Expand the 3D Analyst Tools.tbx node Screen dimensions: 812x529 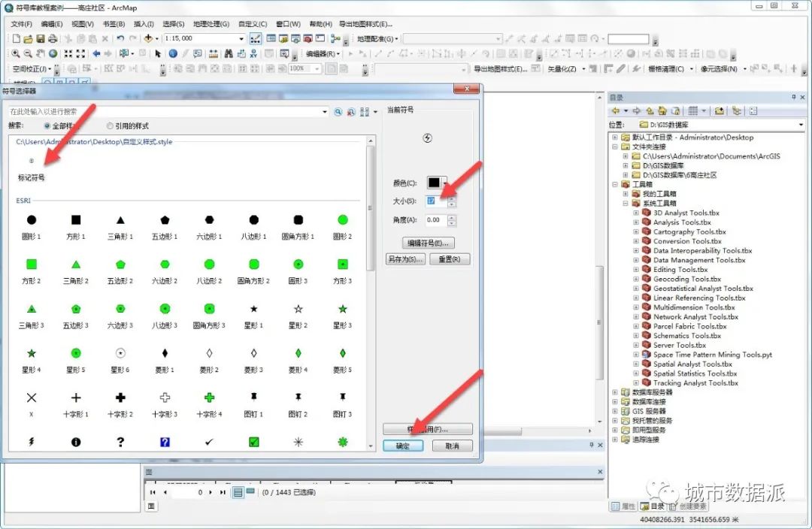pos(635,213)
